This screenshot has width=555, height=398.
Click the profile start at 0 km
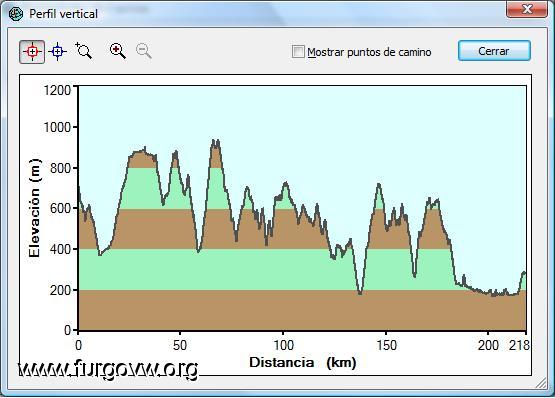[x=78, y=188]
